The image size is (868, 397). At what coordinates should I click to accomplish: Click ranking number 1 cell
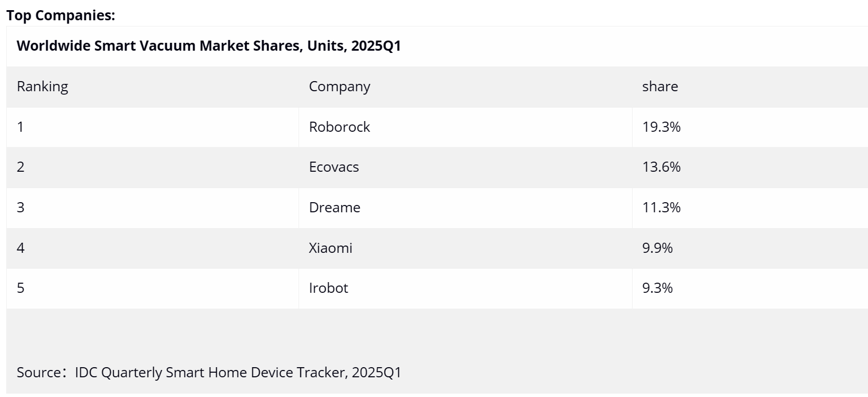21,127
